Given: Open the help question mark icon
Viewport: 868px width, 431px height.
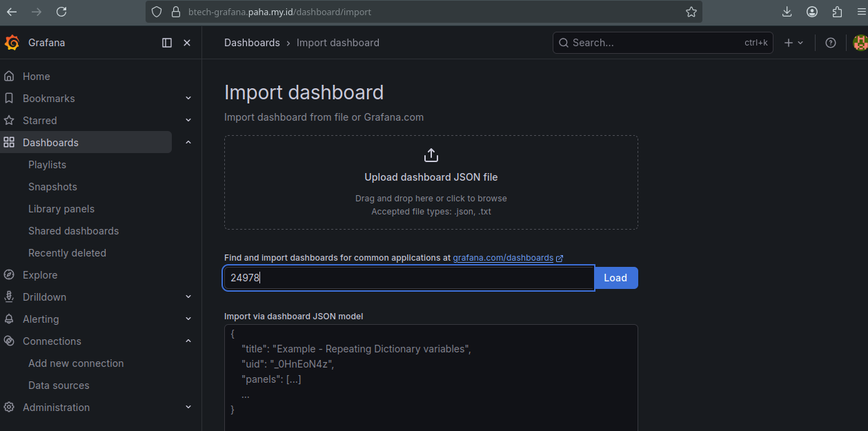Looking at the screenshot, I should (831, 43).
